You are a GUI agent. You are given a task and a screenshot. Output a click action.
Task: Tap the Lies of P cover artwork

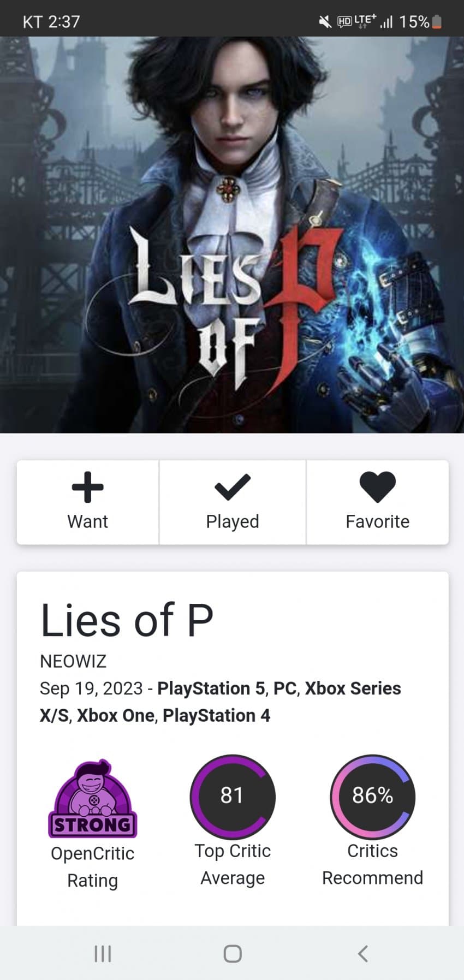(232, 235)
